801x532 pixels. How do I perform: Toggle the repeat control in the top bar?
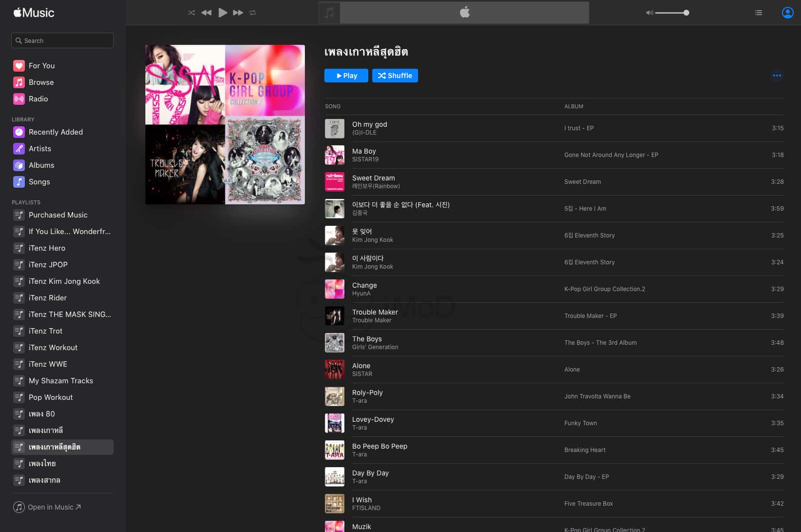[x=253, y=13]
